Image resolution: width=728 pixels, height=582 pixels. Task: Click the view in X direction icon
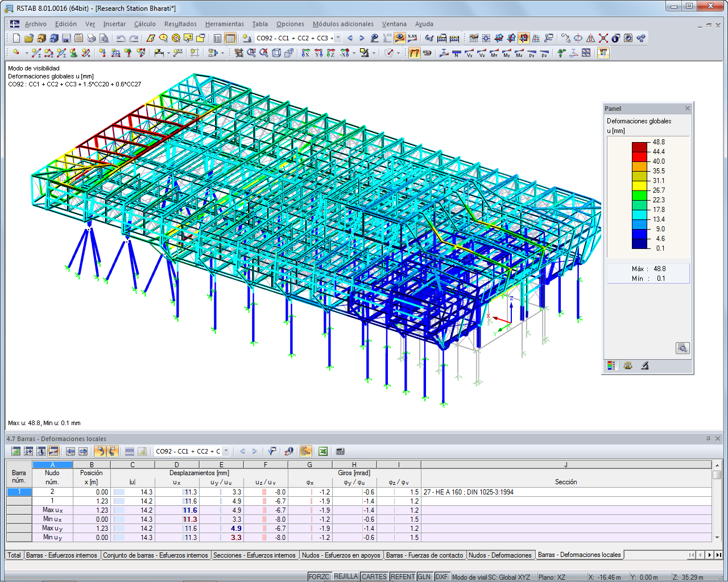point(306,53)
